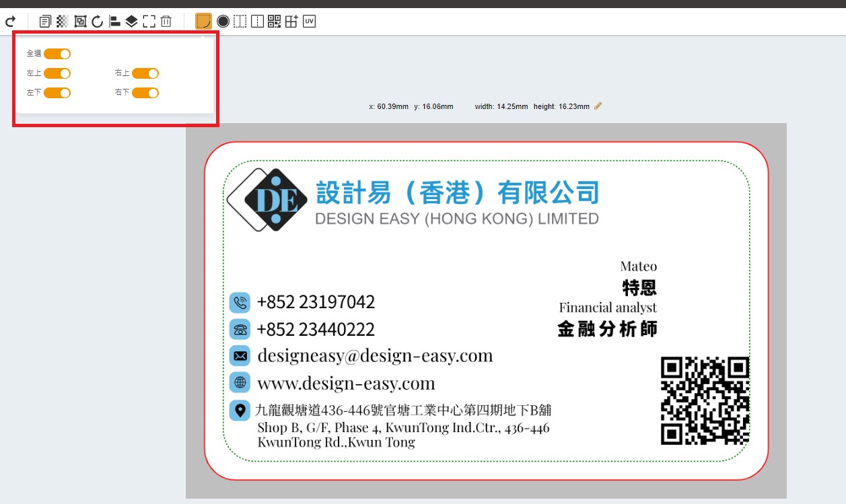Select the 設計易（香港）有限公司 title text
The width and height of the screenshot is (846, 504).
457,193
